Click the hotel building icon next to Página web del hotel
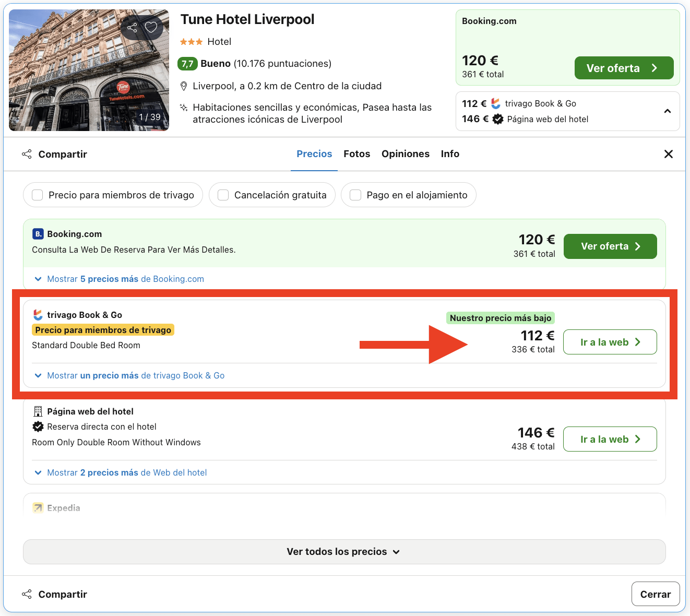 pyautogui.click(x=37, y=411)
